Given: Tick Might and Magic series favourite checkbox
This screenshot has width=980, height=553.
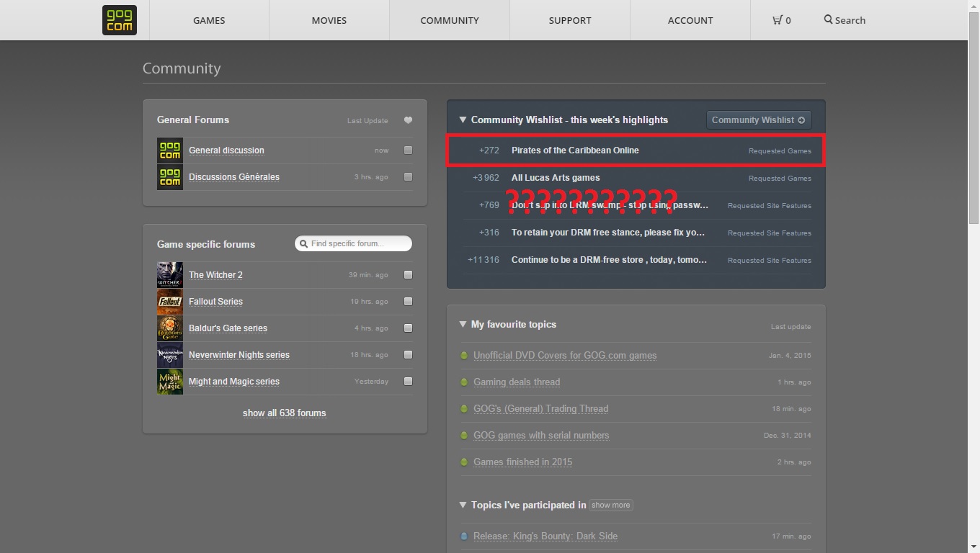Looking at the screenshot, I should [409, 382].
